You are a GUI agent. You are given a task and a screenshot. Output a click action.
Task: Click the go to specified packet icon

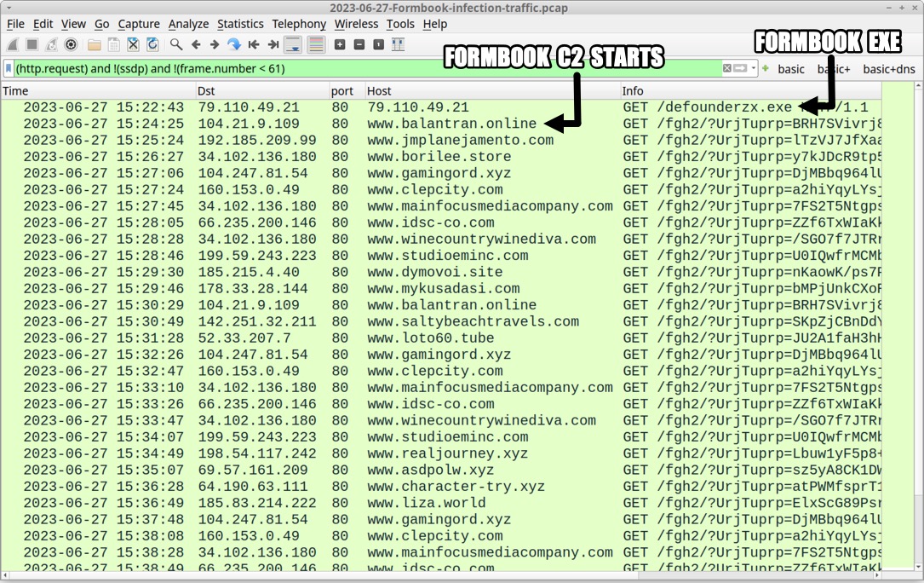click(234, 44)
